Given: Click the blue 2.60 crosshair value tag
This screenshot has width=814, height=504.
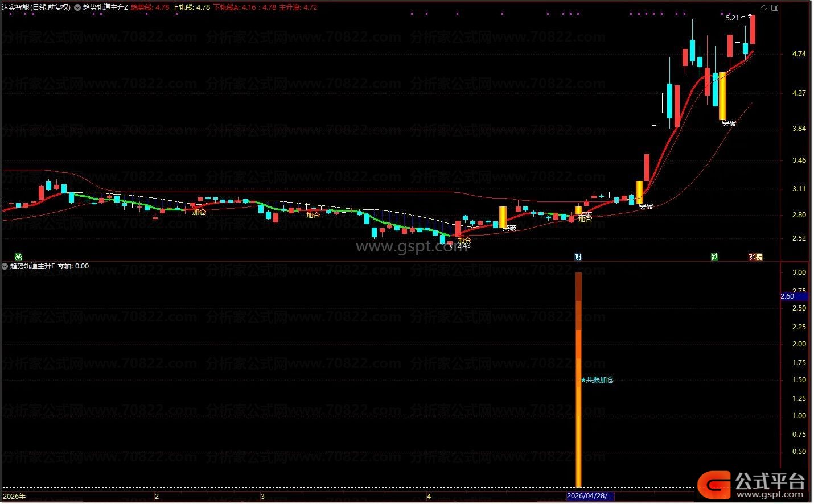Looking at the screenshot, I should coord(794,296).
